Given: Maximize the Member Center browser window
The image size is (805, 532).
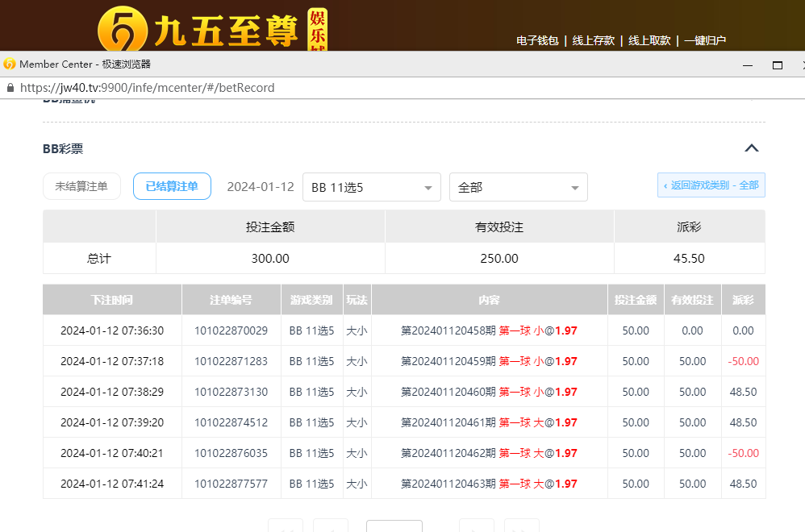Looking at the screenshot, I should (x=778, y=64).
